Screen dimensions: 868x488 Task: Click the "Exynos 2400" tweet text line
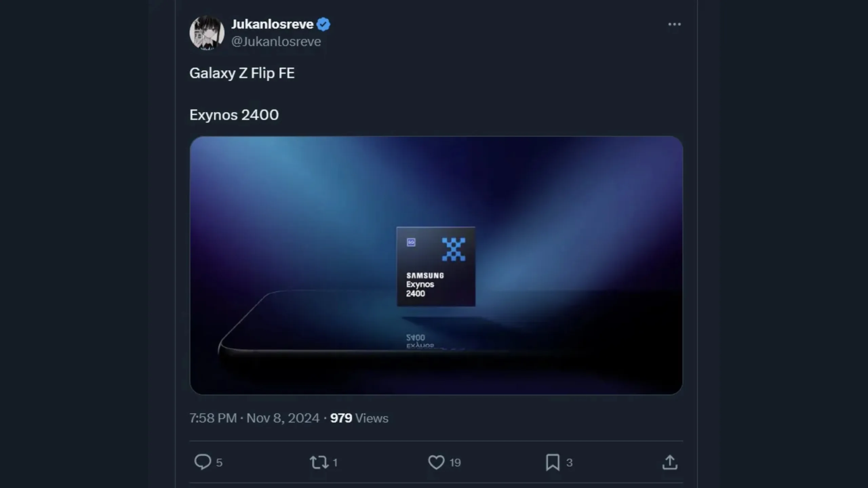234,115
